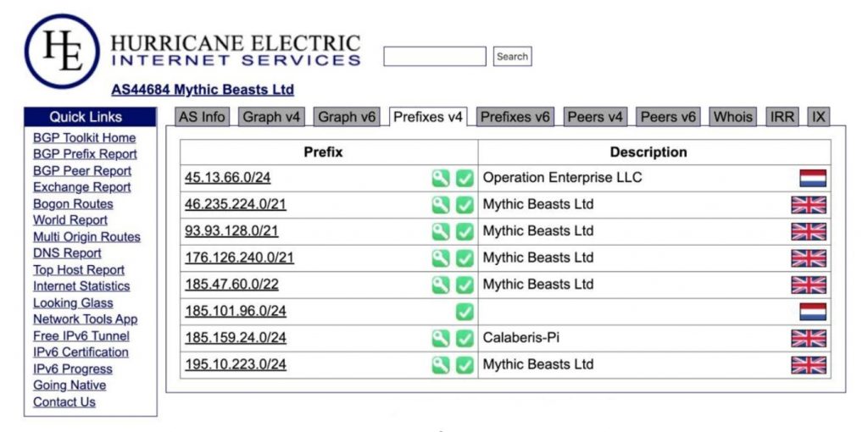Screen dimensions: 868x432
Task: Open Top Host Report link
Action: coord(79,270)
